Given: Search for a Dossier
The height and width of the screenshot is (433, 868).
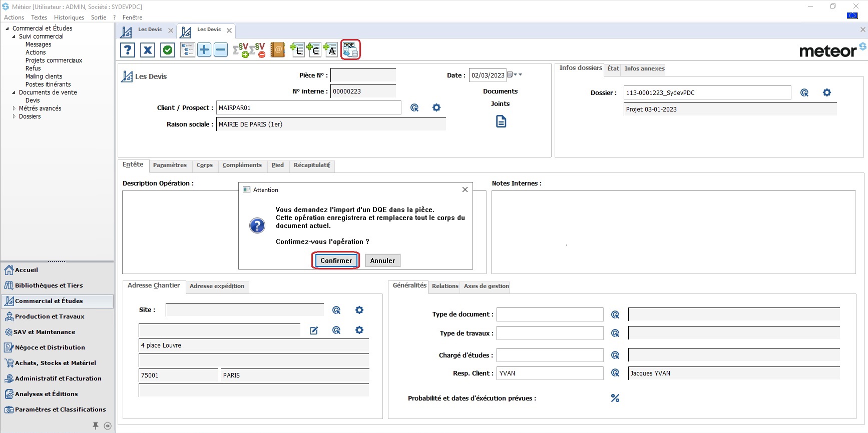Looking at the screenshot, I should (x=804, y=92).
